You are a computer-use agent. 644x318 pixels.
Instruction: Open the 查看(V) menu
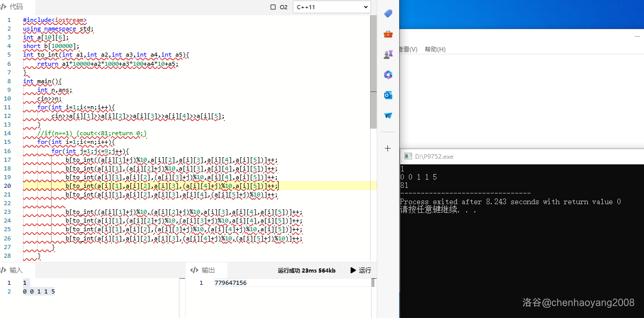408,50
